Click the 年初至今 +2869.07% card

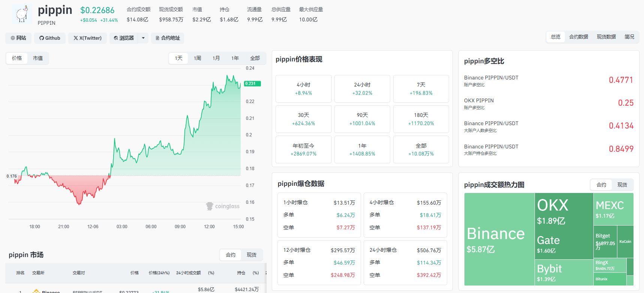coord(304,149)
